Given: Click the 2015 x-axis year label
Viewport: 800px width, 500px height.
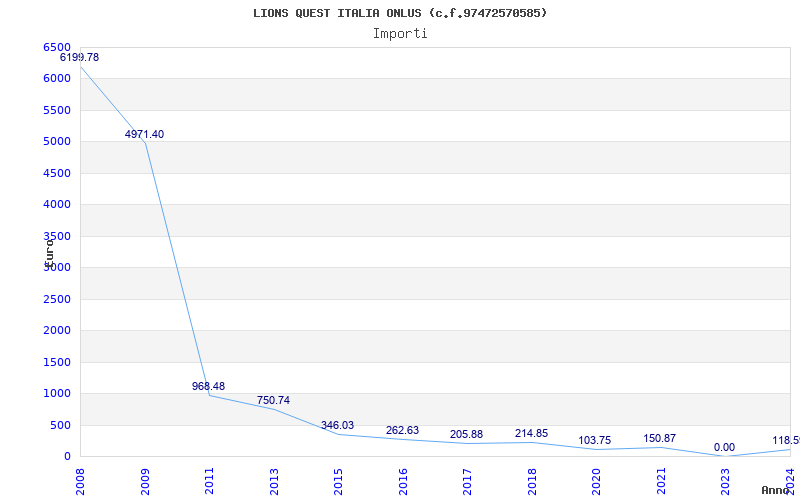Looking at the screenshot, I should tap(339, 482).
